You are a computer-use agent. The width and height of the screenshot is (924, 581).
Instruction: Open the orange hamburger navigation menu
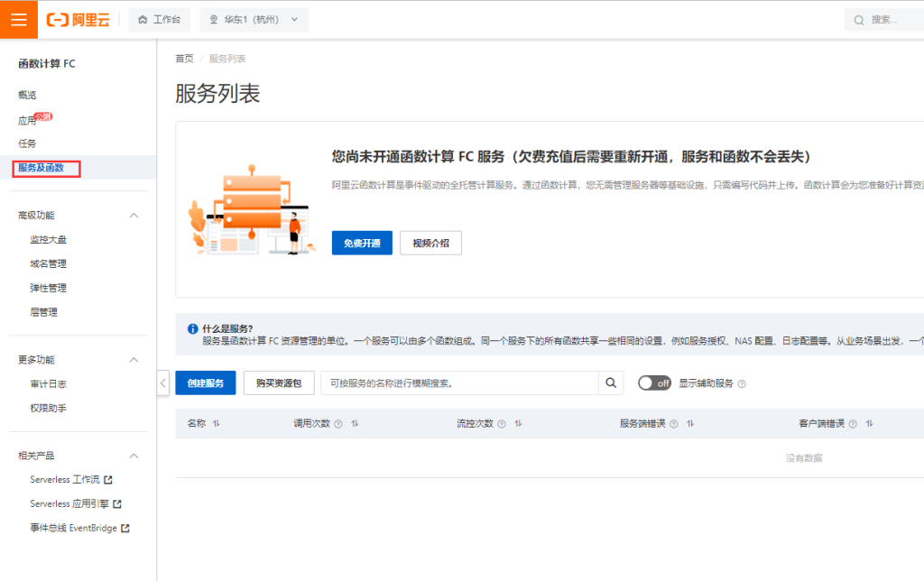[18, 19]
